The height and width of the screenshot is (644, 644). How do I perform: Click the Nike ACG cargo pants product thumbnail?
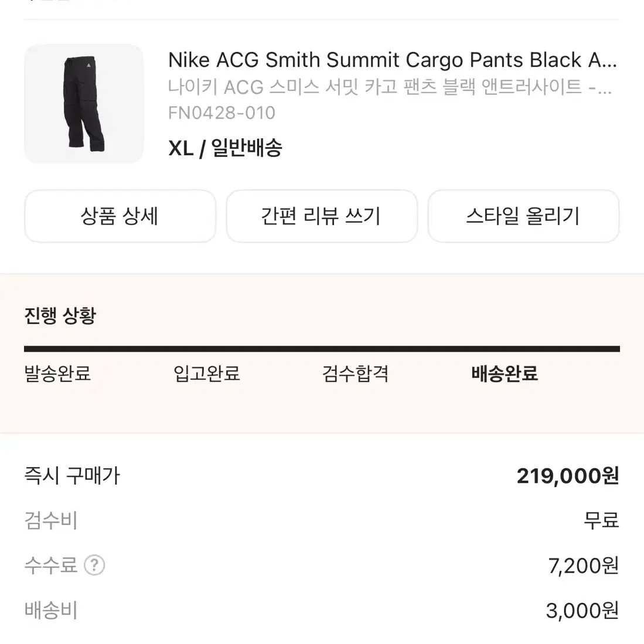(84, 103)
